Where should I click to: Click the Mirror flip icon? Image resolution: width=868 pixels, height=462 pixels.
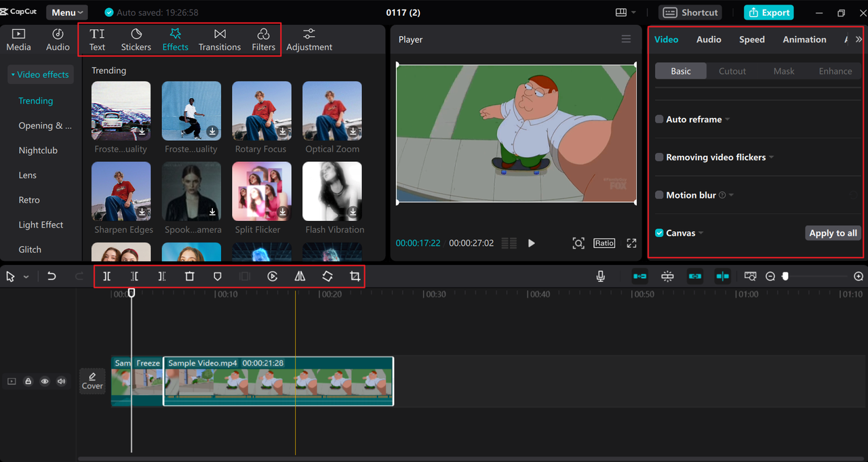[x=300, y=276]
